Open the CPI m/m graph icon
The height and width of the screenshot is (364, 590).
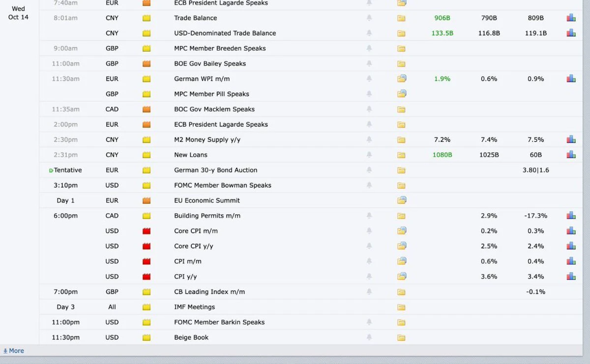[x=571, y=261]
